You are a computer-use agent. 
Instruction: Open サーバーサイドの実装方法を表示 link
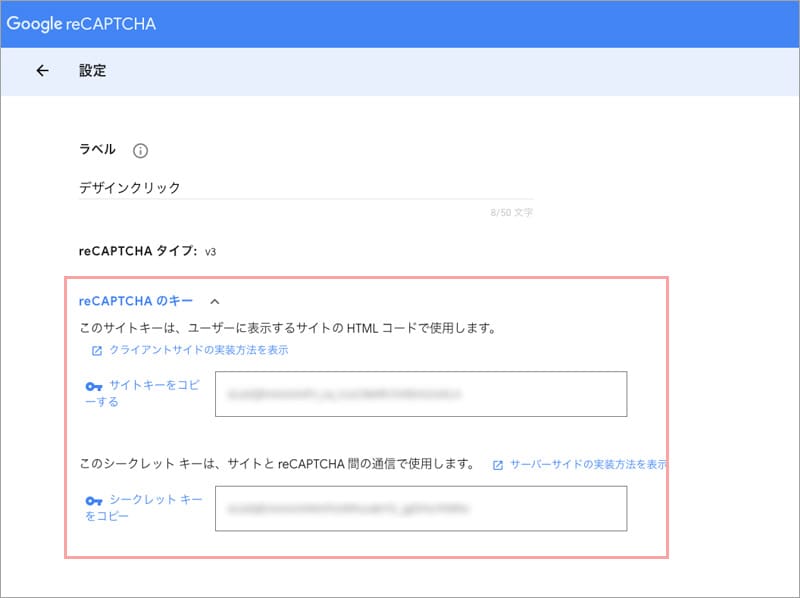pos(588,464)
